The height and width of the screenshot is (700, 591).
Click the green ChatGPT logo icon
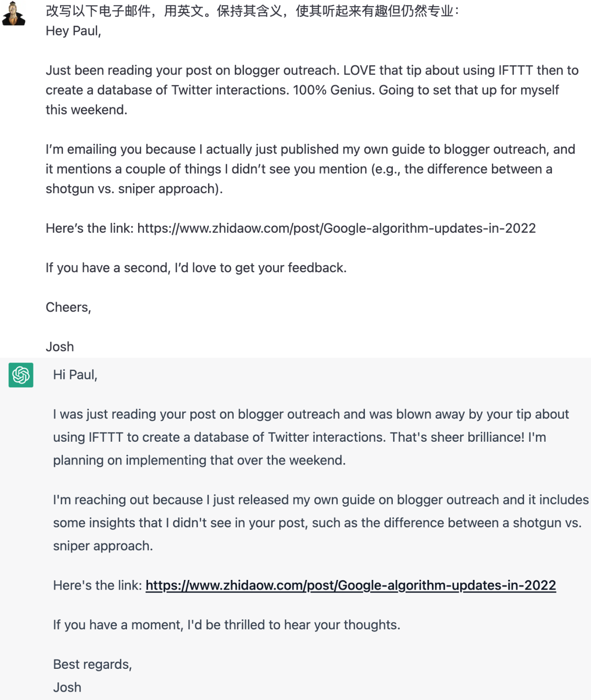21,375
